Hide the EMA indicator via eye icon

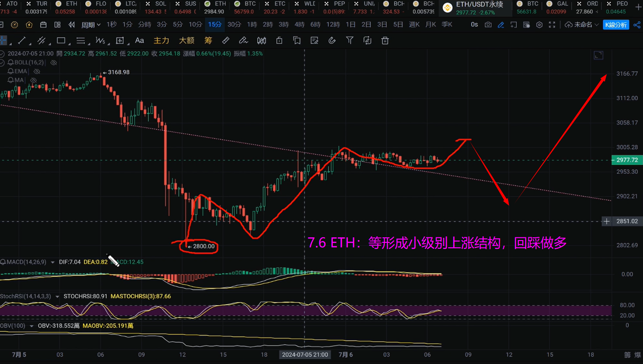[x=37, y=72]
